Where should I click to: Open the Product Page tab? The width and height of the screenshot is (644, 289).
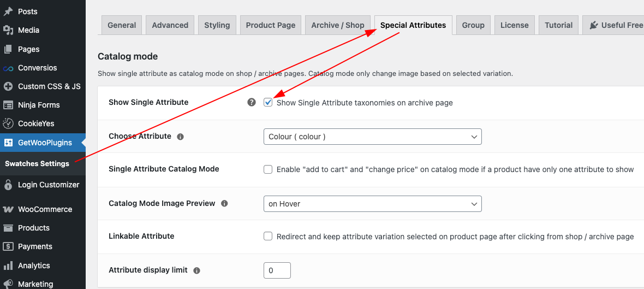[271, 25]
